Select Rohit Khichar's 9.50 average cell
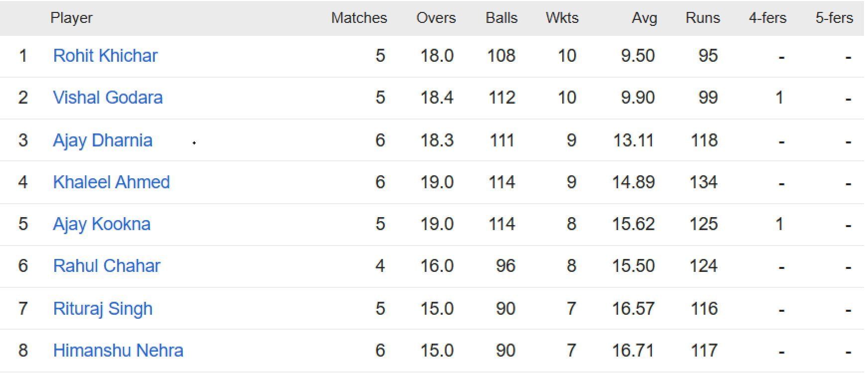This screenshot has width=868, height=376. pos(637,56)
